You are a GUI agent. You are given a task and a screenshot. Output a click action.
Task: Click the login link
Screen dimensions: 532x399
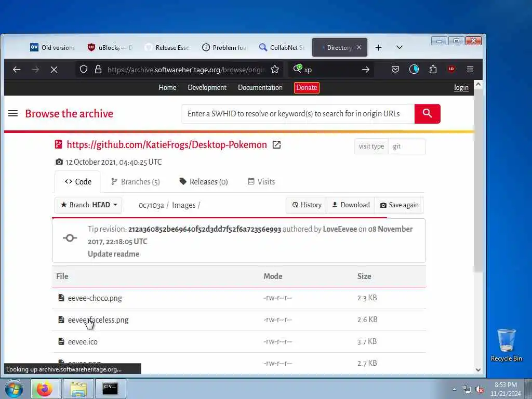[x=461, y=87]
